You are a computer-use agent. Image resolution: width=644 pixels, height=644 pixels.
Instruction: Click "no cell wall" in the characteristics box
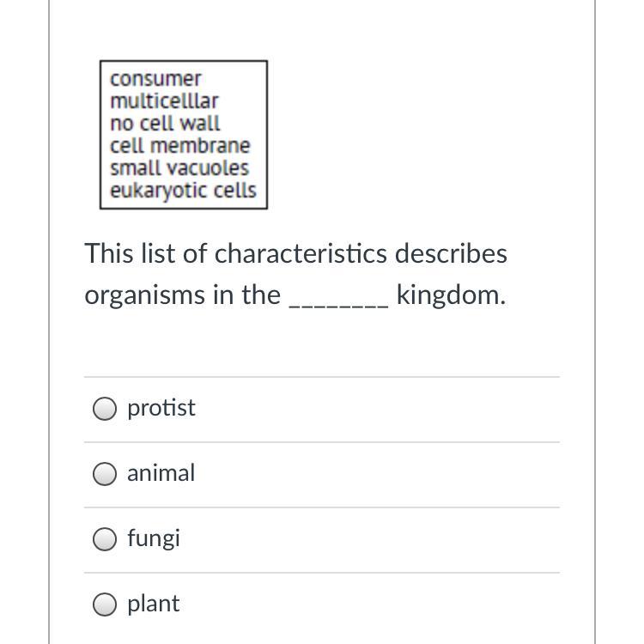pyautogui.click(x=165, y=124)
